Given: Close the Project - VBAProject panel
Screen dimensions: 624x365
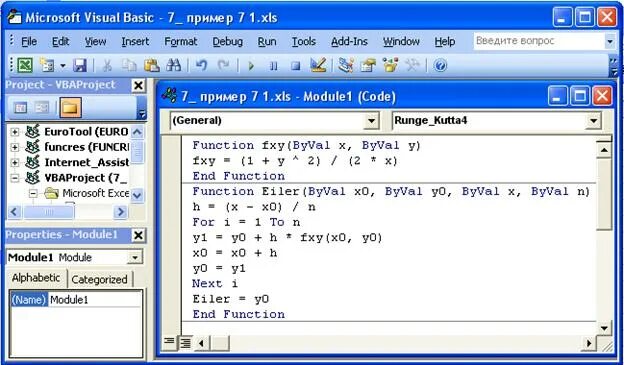Looking at the screenshot, I should point(138,85).
